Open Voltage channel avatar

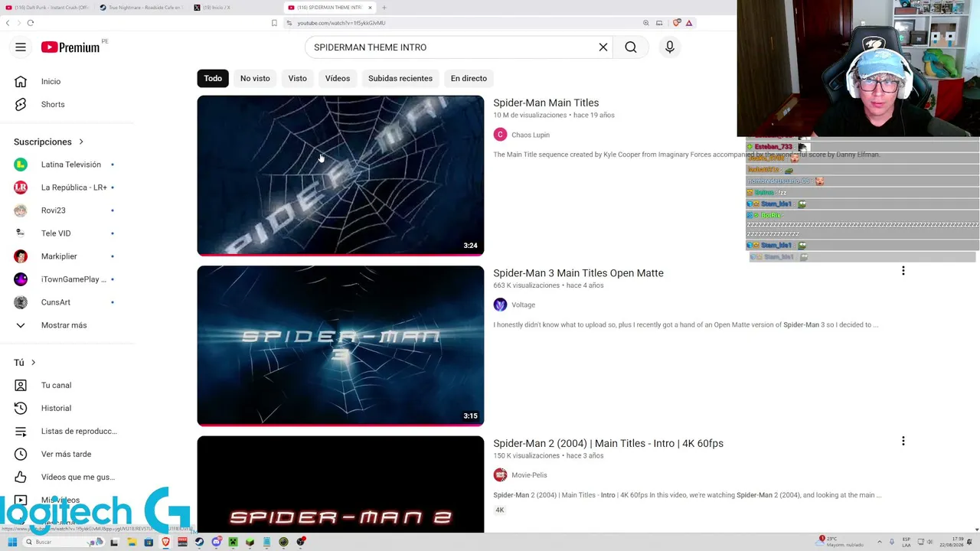[500, 305]
